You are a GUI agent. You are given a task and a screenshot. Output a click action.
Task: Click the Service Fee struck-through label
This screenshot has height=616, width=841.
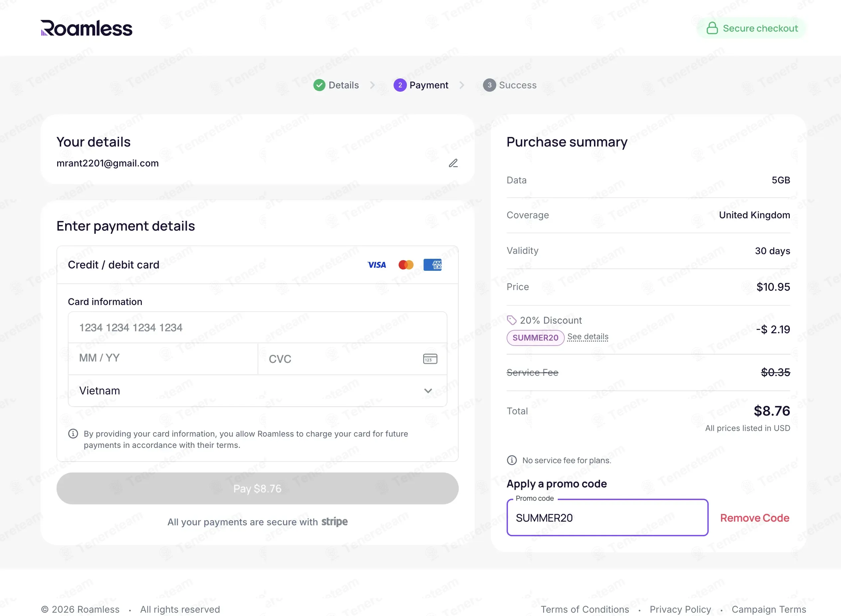(532, 372)
